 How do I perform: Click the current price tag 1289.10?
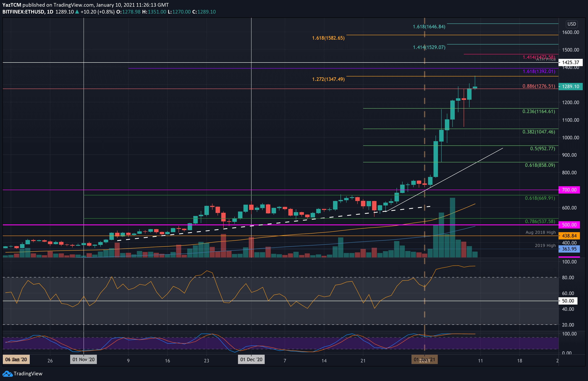coord(570,87)
